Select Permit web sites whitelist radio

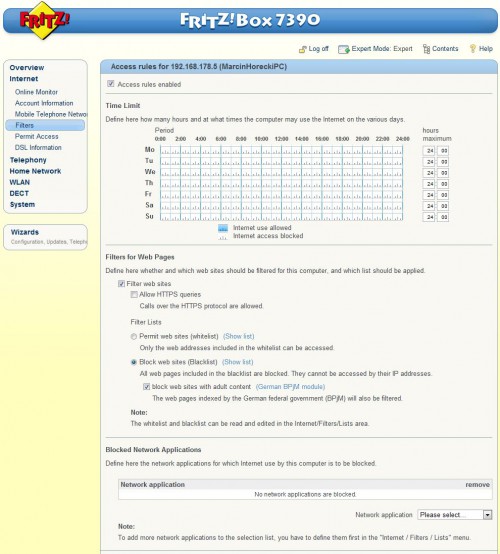[134, 337]
